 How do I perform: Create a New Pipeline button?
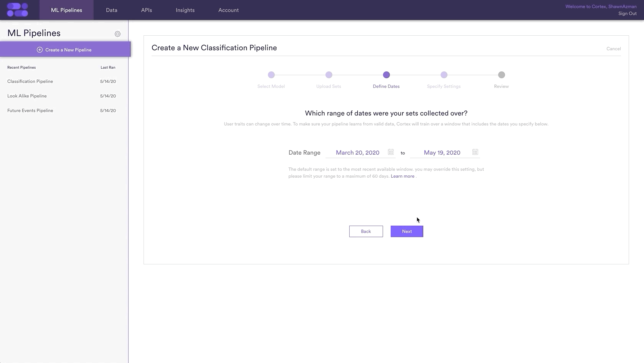tap(65, 49)
